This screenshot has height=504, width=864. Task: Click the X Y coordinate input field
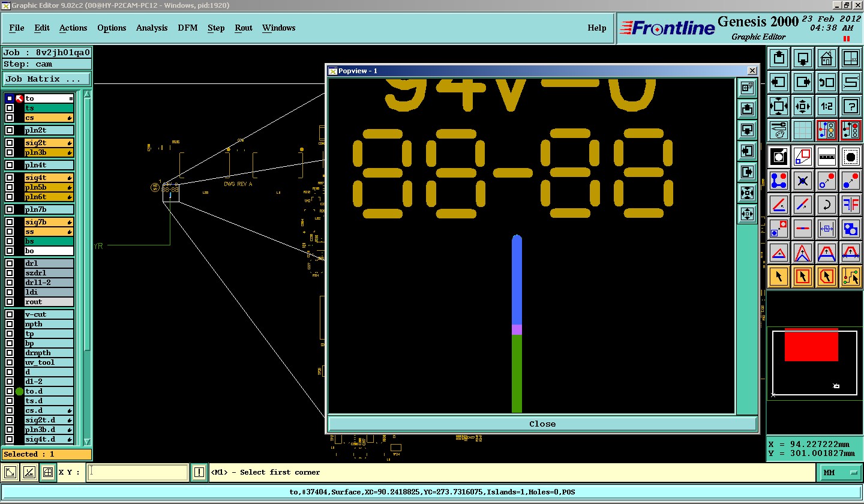click(x=137, y=473)
